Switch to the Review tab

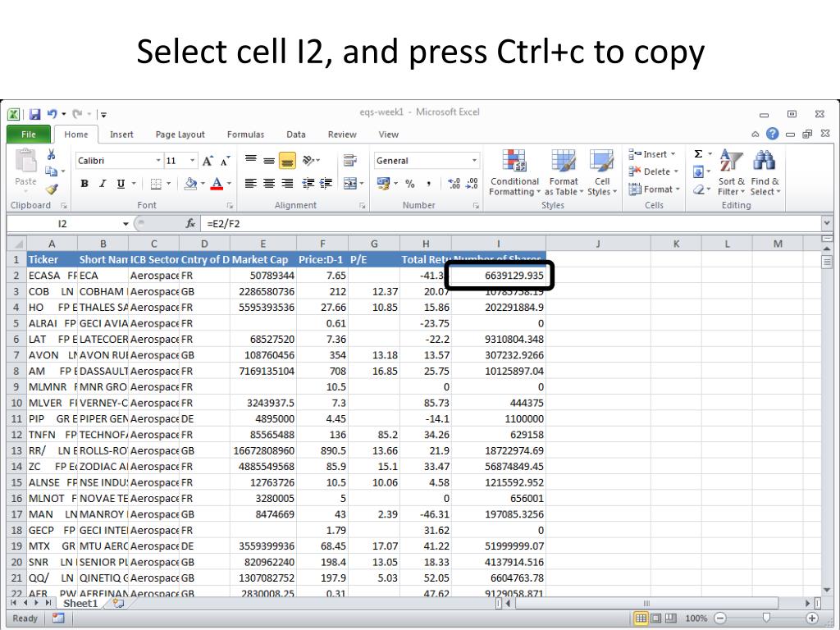pyautogui.click(x=342, y=135)
